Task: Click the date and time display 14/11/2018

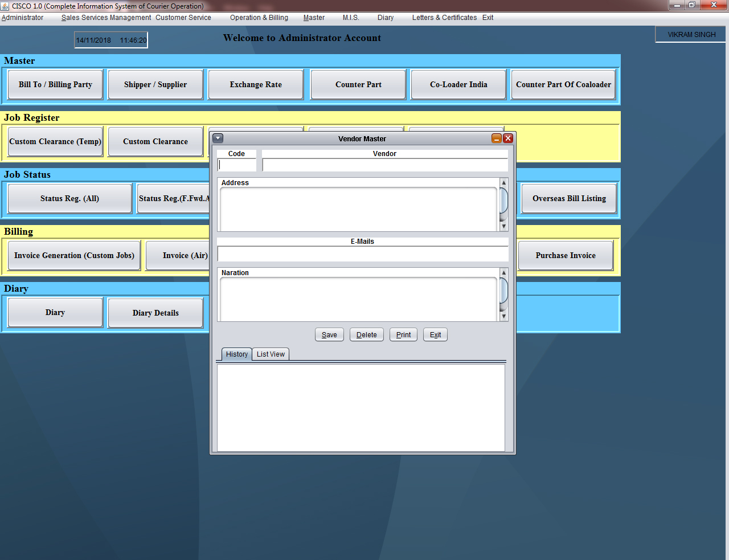Action: click(111, 40)
